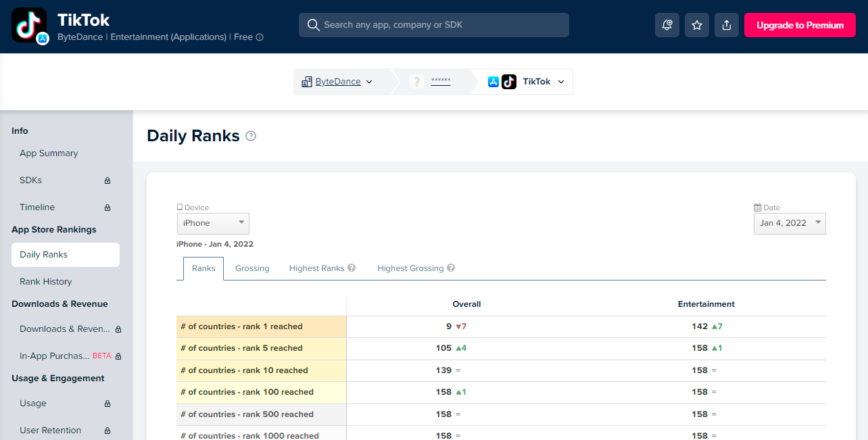This screenshot has height=440, width=868.
Task: Expand the TikTok breadcrumb dropdown
Action: coord(561,82)
